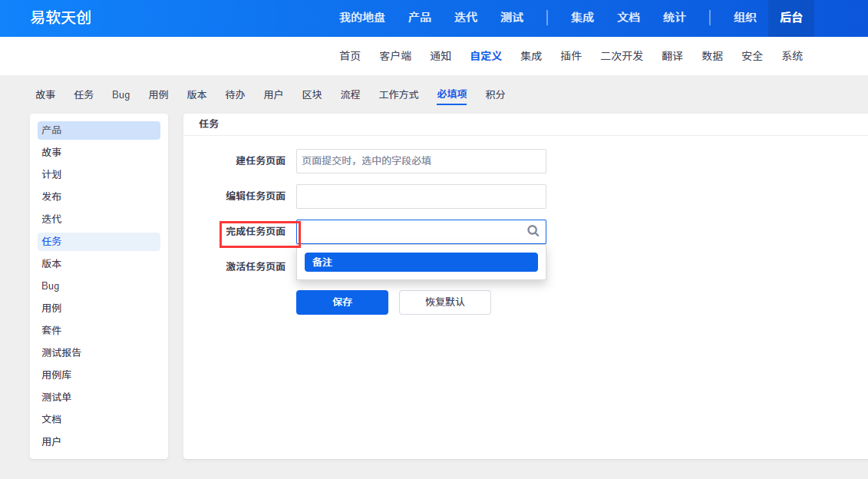
Task: Click the search magnifier icon in dropdown
Action: click(x=533, y=231)
